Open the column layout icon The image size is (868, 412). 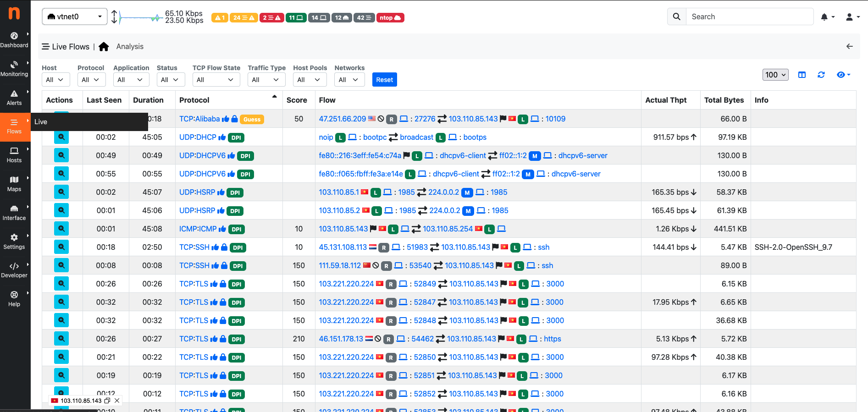coord(802,75)
